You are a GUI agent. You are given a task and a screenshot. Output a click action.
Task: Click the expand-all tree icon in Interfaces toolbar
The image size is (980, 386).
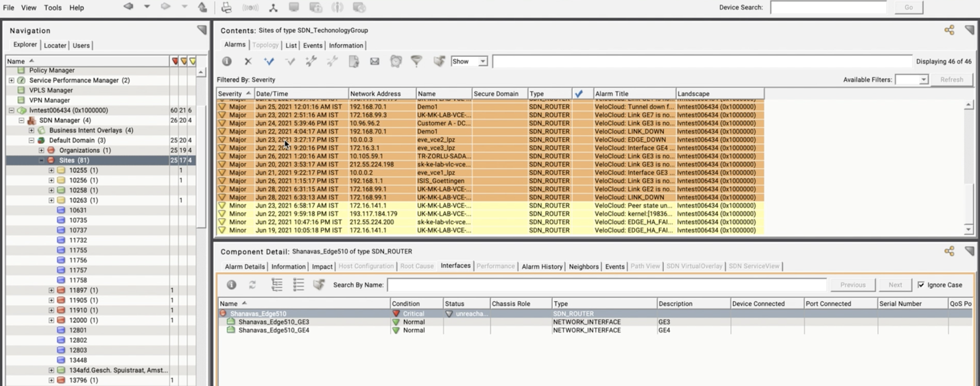[x=277, y=285]
